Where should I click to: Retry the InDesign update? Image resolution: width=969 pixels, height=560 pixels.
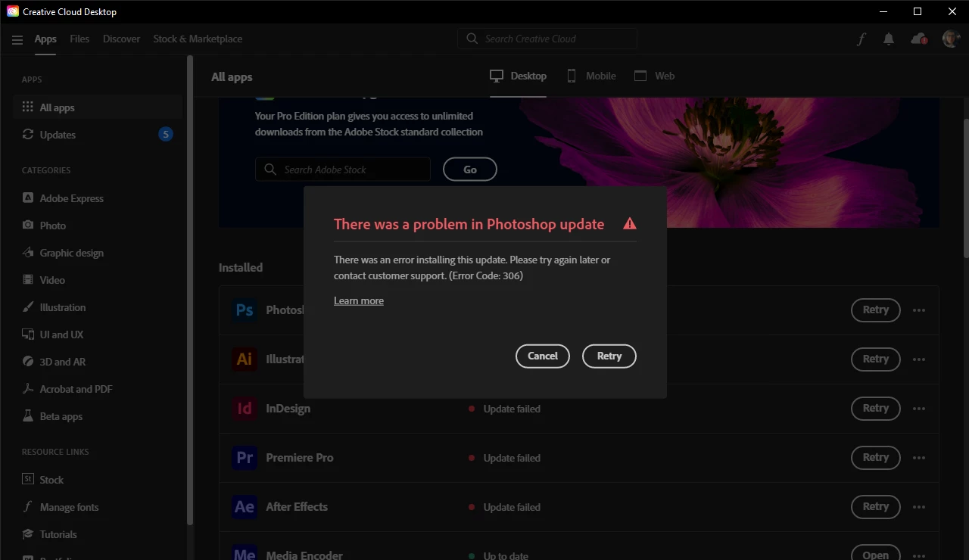click(x=876, y=408)
